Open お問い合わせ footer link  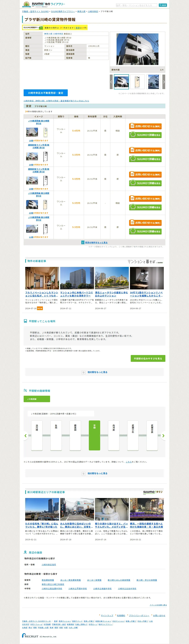159,615
